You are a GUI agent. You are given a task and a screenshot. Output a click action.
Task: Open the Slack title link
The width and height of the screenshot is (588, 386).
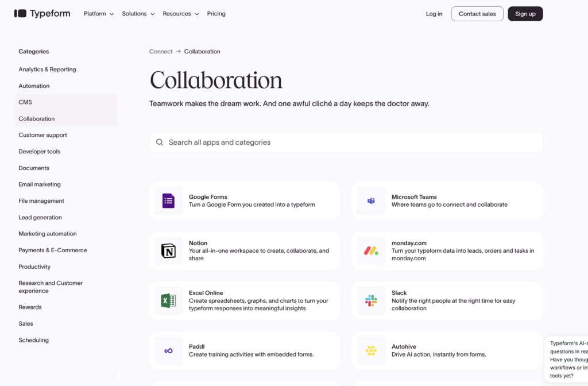click(x=399, y=293)
